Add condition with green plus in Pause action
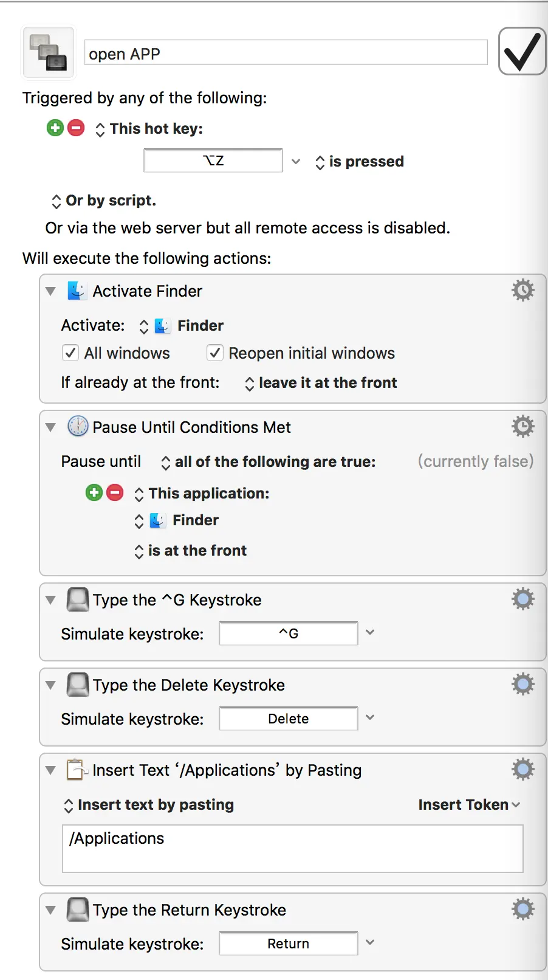Viewport: 548px width, 980px height. (x=94, y=492)
